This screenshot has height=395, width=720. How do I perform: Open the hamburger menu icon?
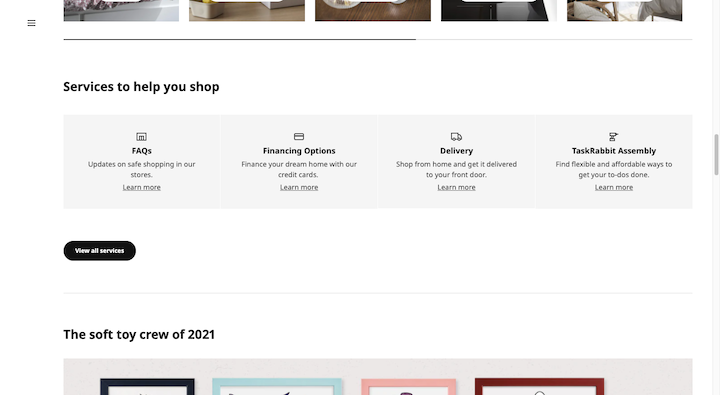click(x=31, y=23)
